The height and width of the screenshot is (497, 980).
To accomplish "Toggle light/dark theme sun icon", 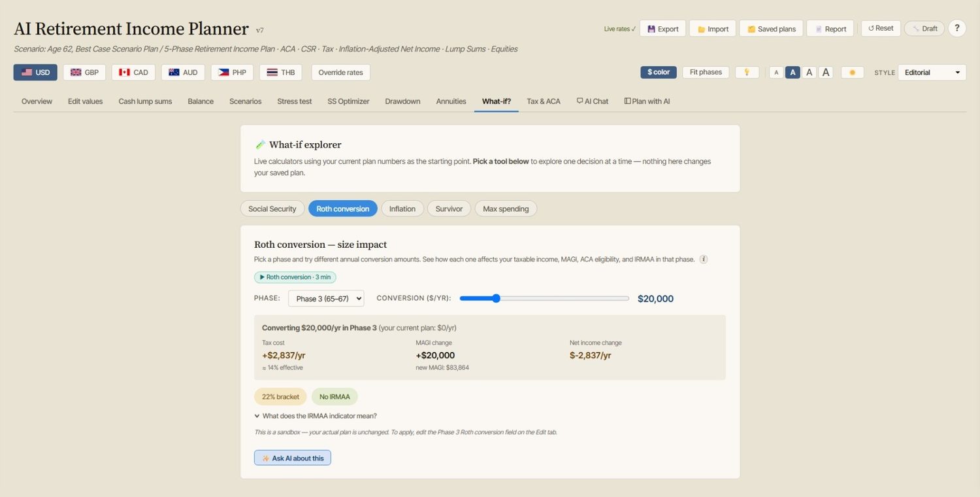I will [852, 72].
